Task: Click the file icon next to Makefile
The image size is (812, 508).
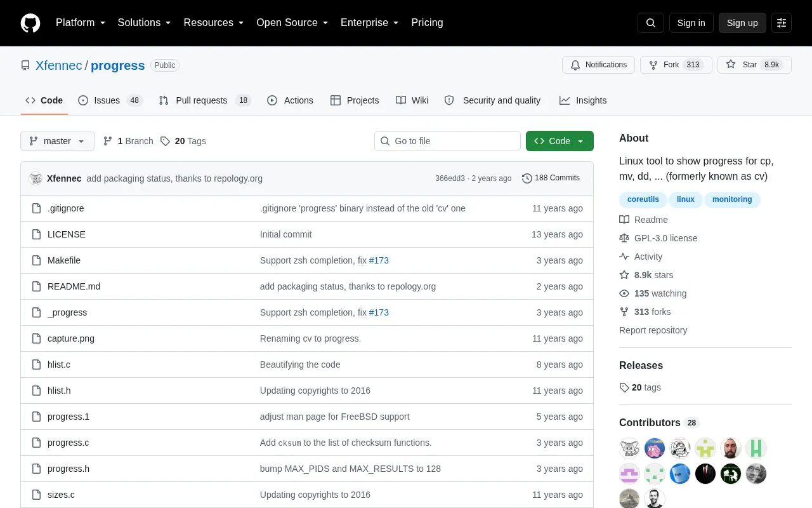Action: 36,260
